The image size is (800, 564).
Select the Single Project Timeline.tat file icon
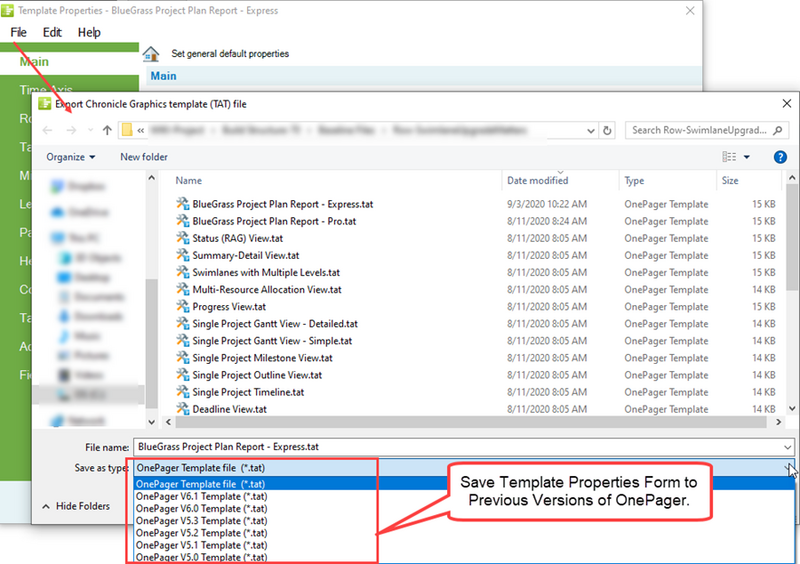[183, 391]
